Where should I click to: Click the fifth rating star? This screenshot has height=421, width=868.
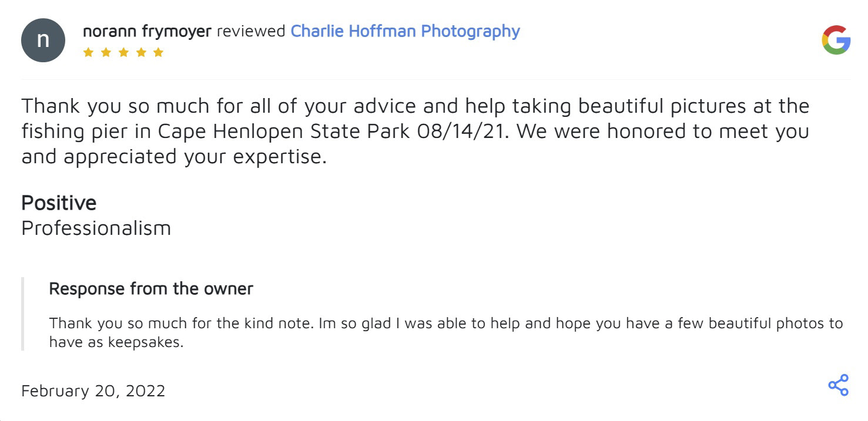pos(158,53)
